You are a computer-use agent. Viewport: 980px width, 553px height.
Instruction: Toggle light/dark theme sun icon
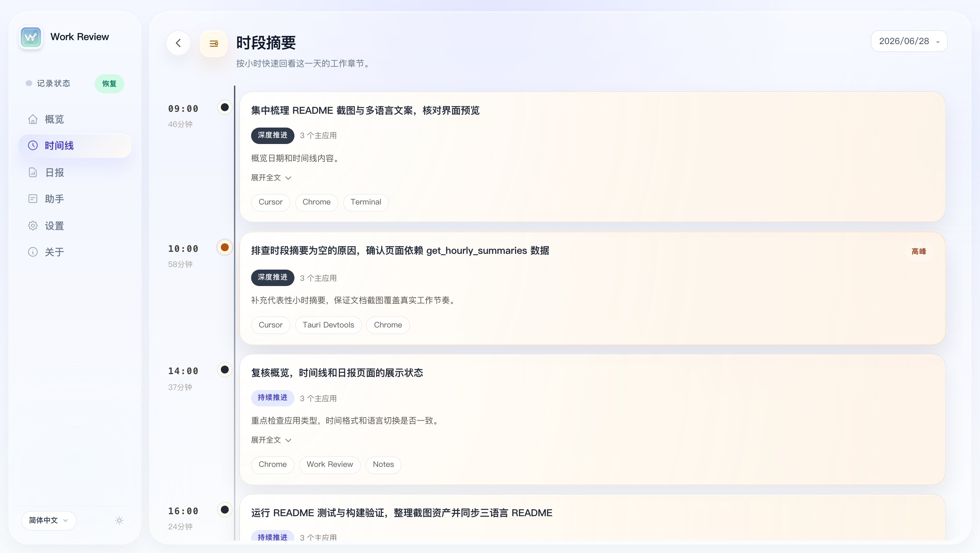[x=119, y=520]
